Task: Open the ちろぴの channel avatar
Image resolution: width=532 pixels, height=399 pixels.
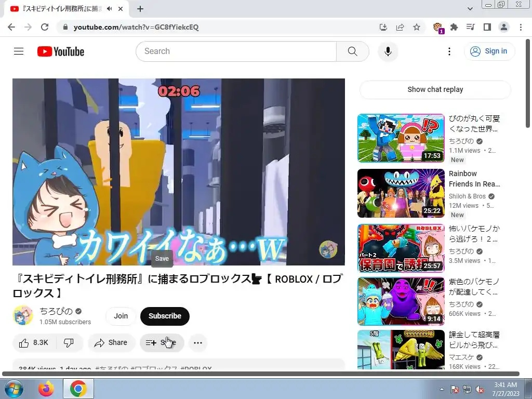Action: tap(23, 315)
